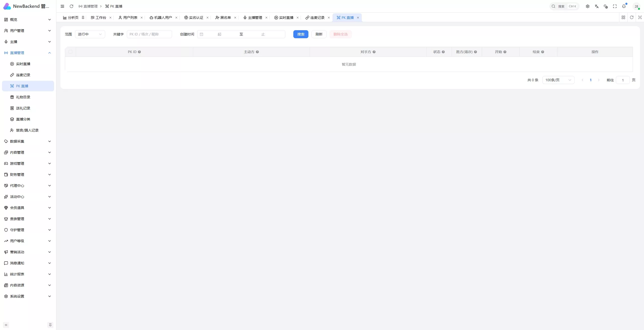Screen dimensions: 644x330
Task: Click help icon next to 主动方 header
Action: coord(257,52)
